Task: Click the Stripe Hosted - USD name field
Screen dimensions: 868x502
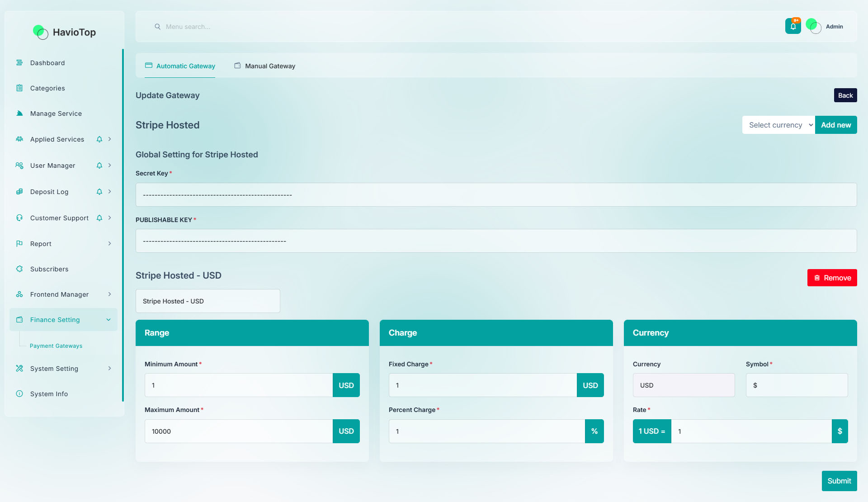Action: click(x=208, y=301)
